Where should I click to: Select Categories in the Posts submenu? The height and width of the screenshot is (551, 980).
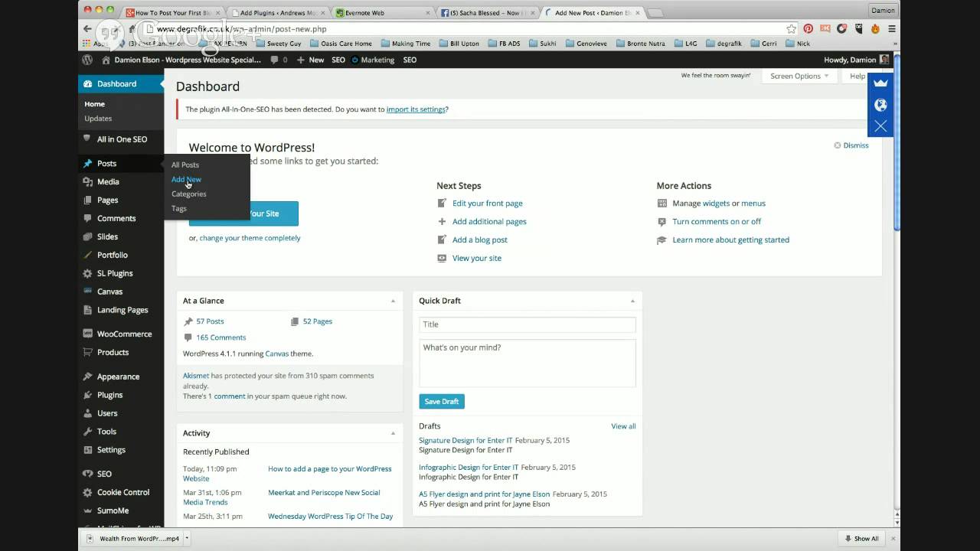[189, 194]
